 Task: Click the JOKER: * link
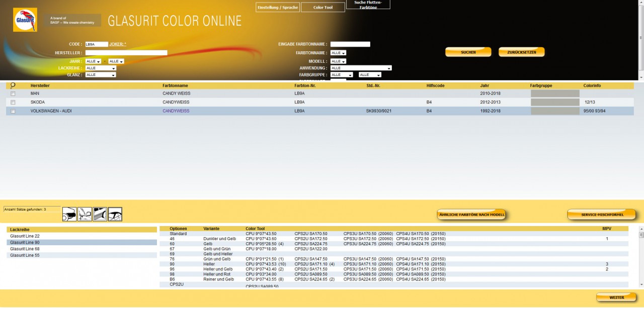(118, 44)
